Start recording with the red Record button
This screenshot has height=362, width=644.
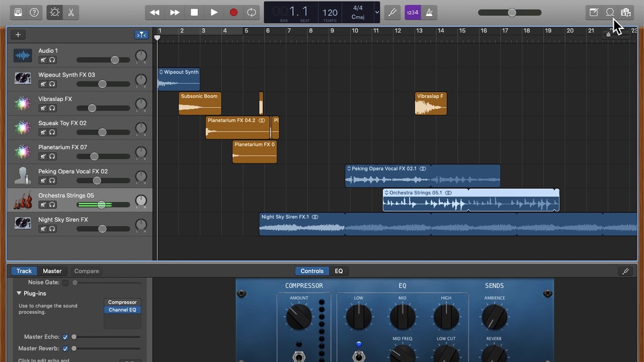(x=233, y=13)
